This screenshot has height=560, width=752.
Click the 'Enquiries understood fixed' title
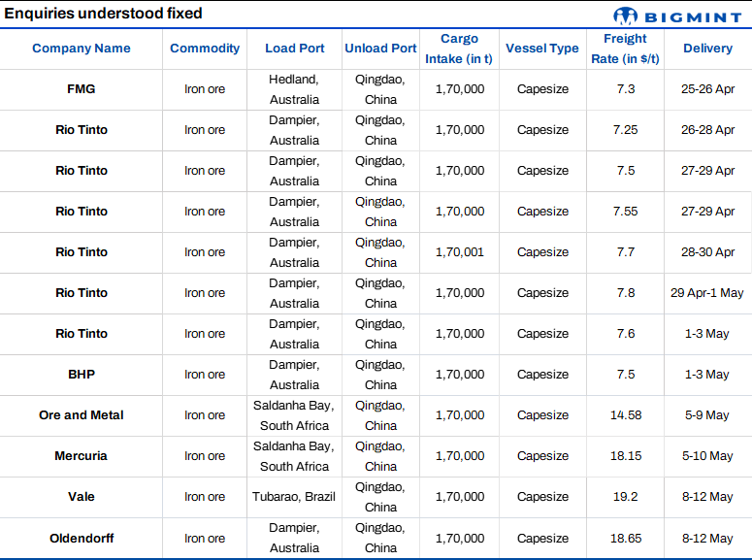pyautogui.click(x=104, y=14)
